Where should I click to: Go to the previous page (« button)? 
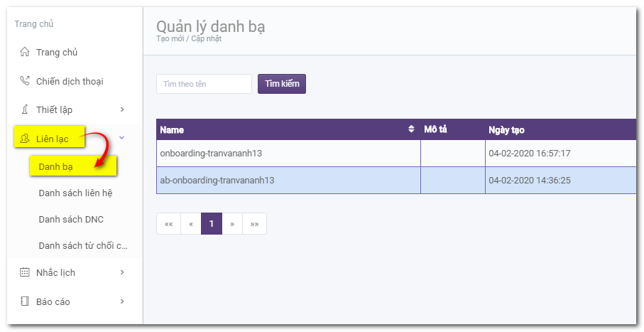pos(191,224)
